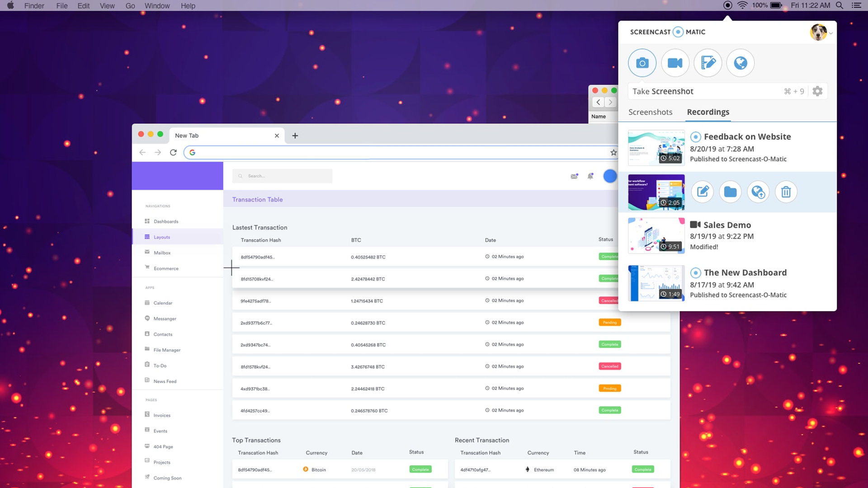Close the New Tab browser tab

[x=277, y=136]
